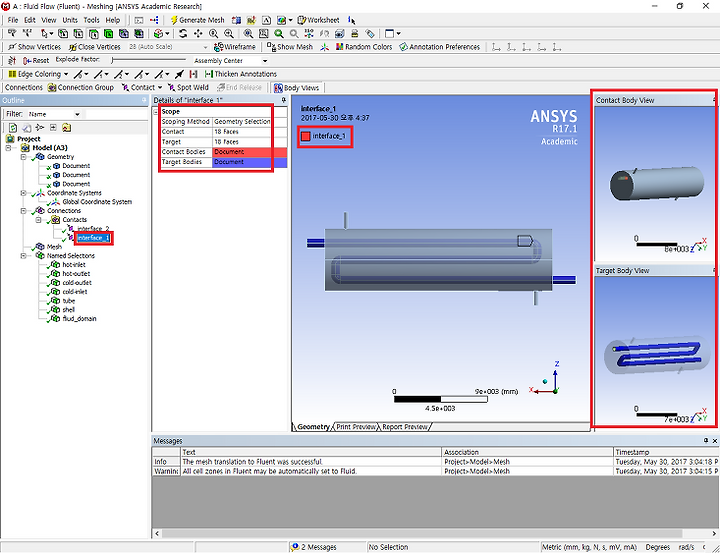Click the Explode Factor slider

click(x=149, y=61)
